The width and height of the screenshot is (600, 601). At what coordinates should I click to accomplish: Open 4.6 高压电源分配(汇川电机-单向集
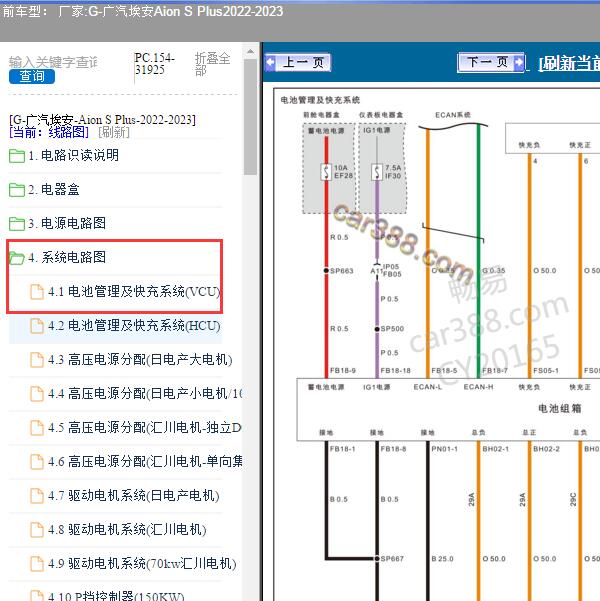145,462
